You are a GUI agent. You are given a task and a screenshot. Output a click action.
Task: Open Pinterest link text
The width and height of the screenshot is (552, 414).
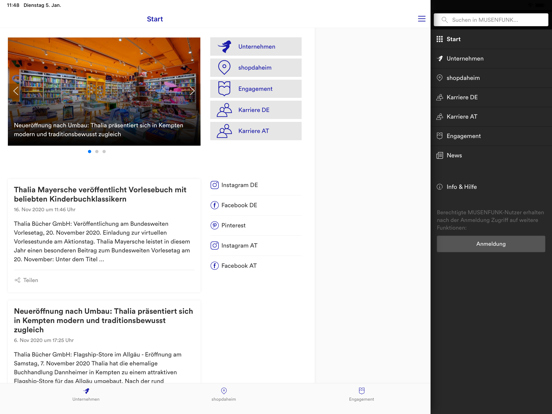tap(233, 225)
